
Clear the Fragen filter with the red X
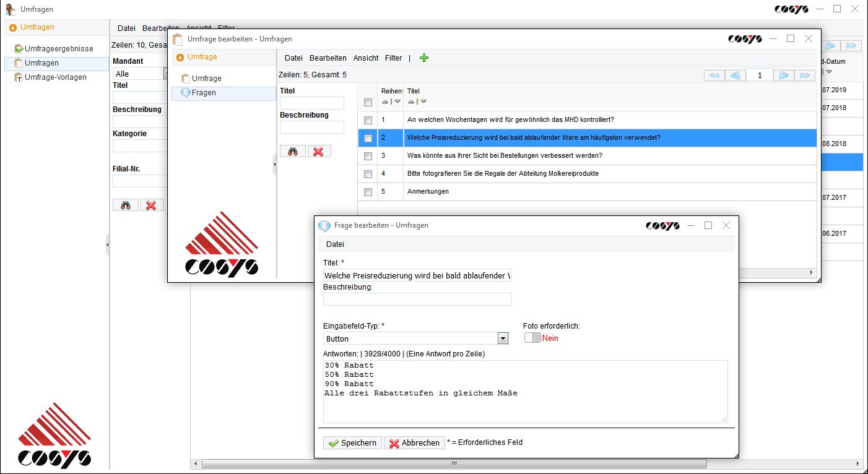click(x=319, y=151)
